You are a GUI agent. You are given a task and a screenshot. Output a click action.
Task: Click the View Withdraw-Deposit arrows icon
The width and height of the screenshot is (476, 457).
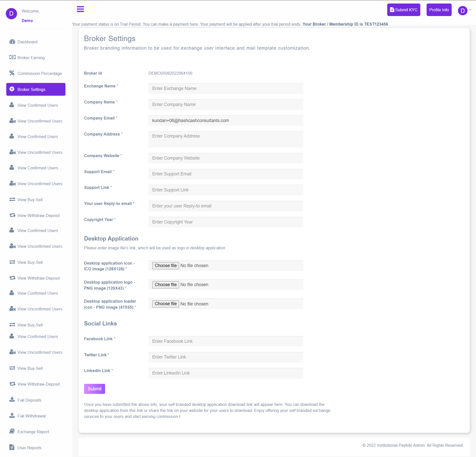tap(12, 215)
